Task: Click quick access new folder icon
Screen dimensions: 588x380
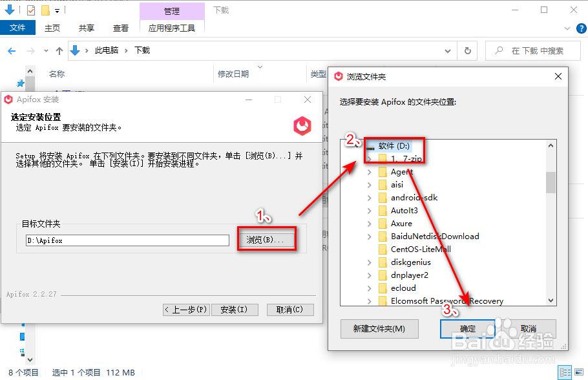Action: pyautogui.click(x=45, y=10)
